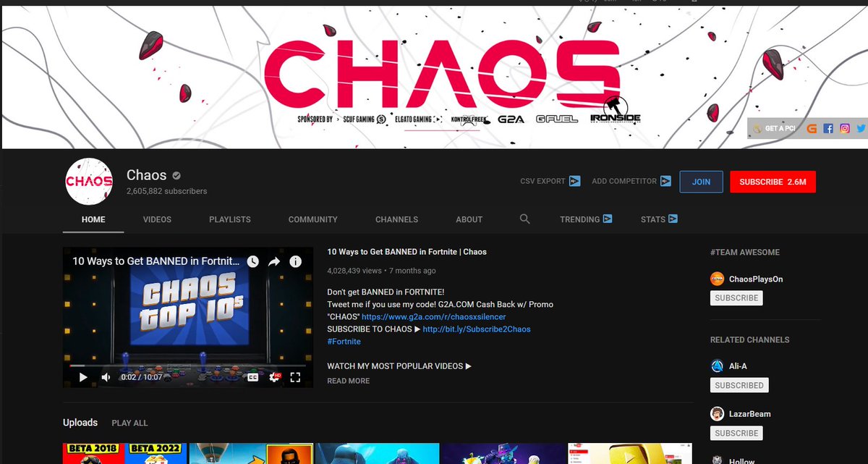Mute the video volume
Viewport: 868px width, 464px height.
pyautogui.click(x=106, y=377)
